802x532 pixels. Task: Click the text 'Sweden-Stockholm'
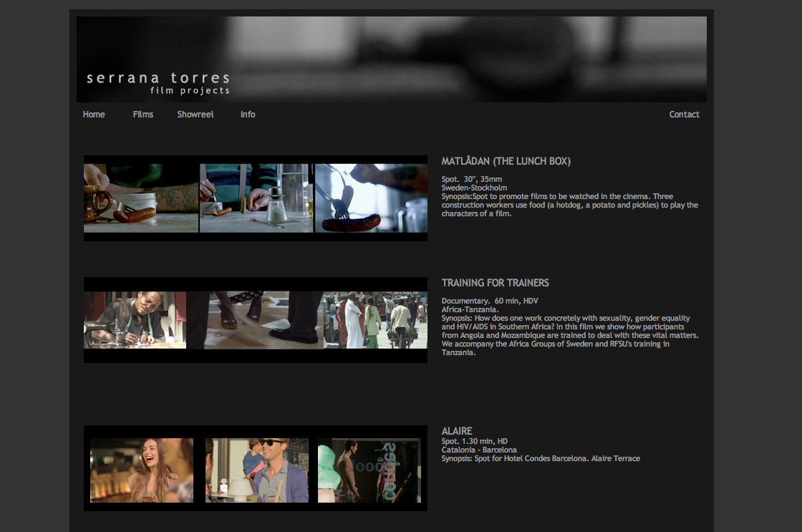click(474, 188)
